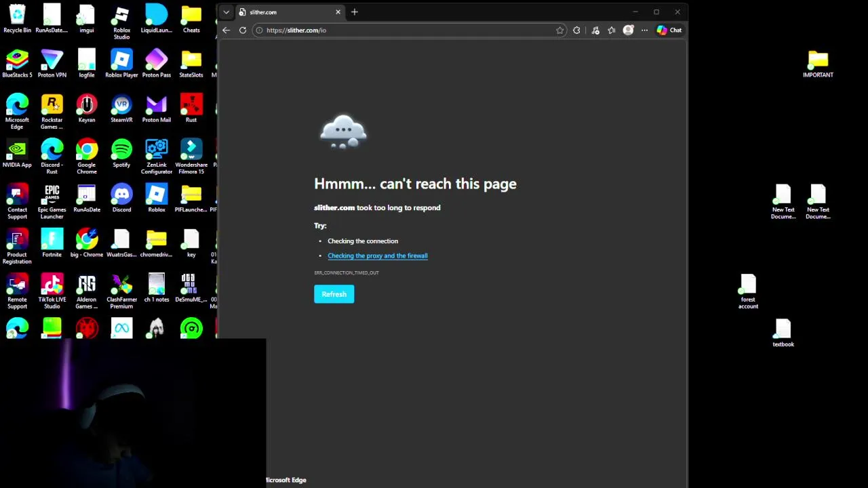This screenshot has height=488, width=868.
Task: Select BlueStacks 5 desktop icon
Action: pyautogui.click(x=17, y=64)
